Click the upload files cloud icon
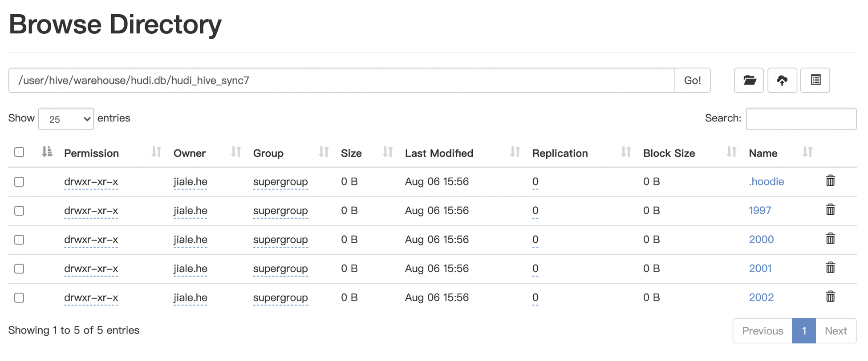868x361 pixels. click(782, 80)
